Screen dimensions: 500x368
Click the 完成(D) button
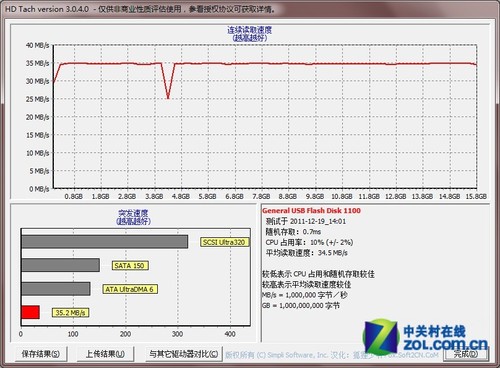466,354
